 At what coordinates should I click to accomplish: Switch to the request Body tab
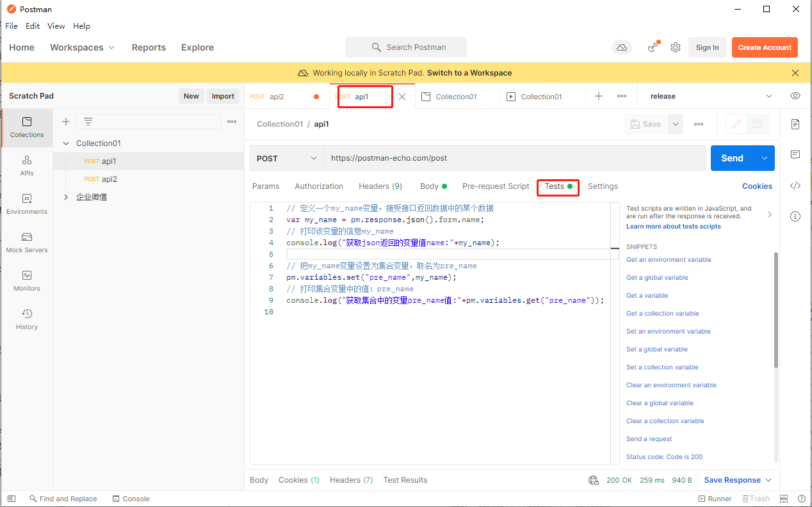tap(434, 186)
